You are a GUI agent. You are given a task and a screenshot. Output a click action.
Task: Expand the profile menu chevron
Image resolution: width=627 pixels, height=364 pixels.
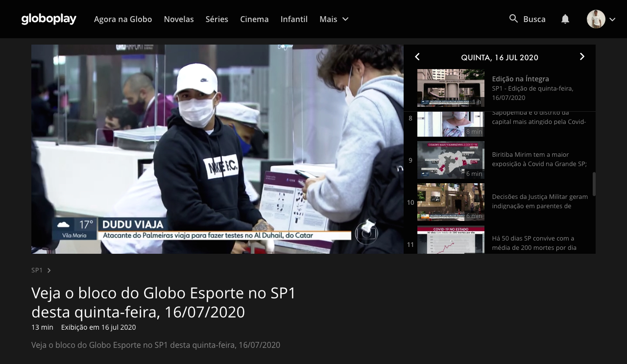pyautogui.click(x=612, y=19)
